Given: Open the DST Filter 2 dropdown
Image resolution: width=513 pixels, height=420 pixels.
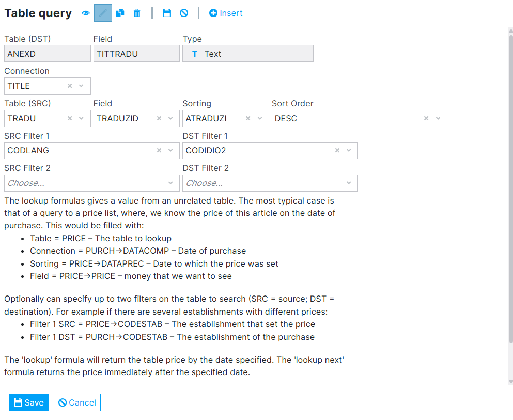Looking at the screenshot, I should 349,183.
